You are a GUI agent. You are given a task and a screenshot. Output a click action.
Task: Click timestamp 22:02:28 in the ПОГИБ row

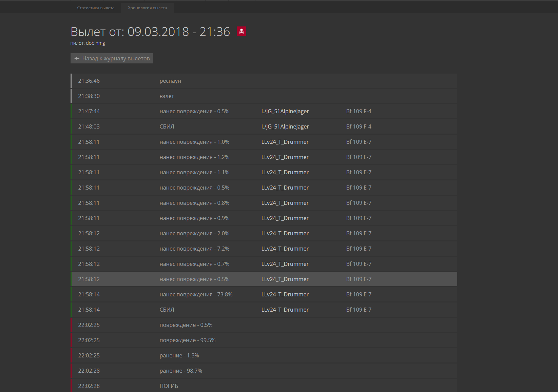point(89,386)
